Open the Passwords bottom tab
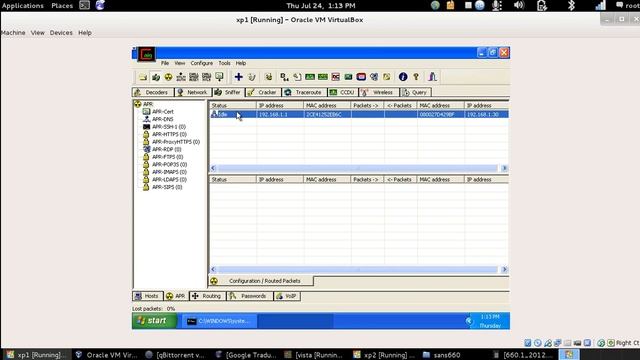Viewport: 640px width, 360px height. (249, 296)
